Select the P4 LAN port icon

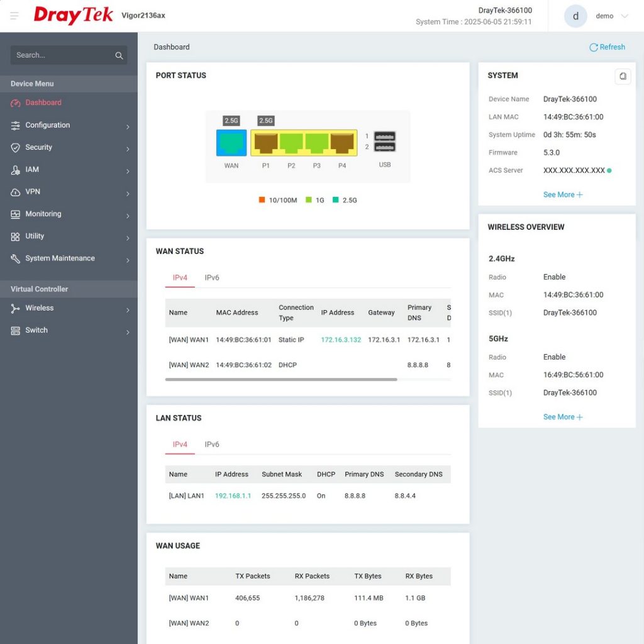(342, 143)
